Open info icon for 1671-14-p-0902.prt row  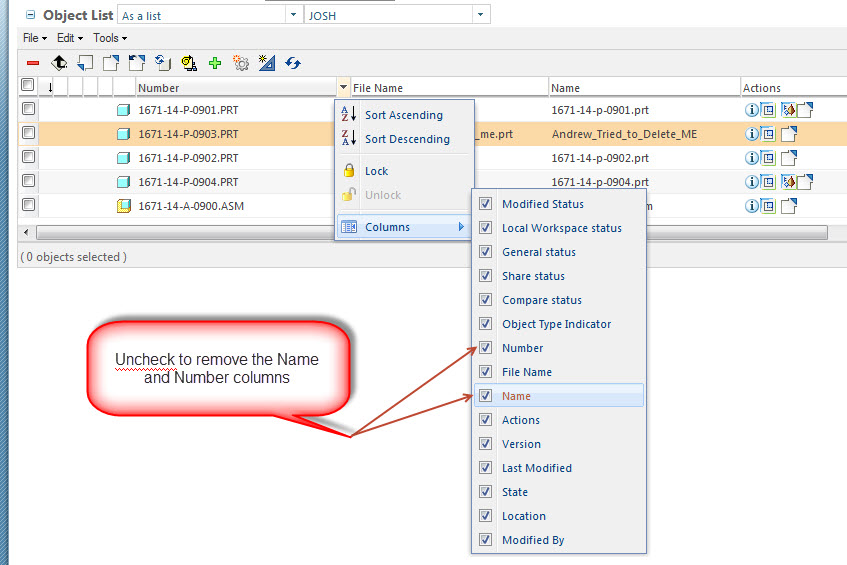coord(751,158)
